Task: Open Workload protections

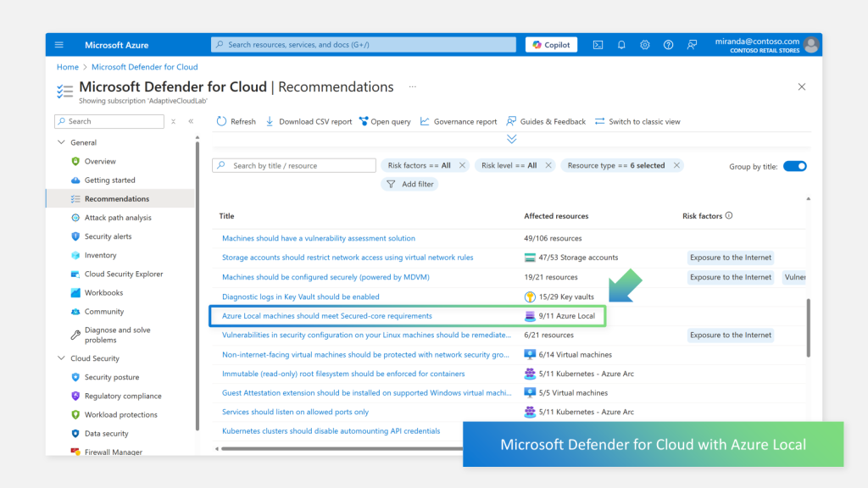Action: [120, 415]
